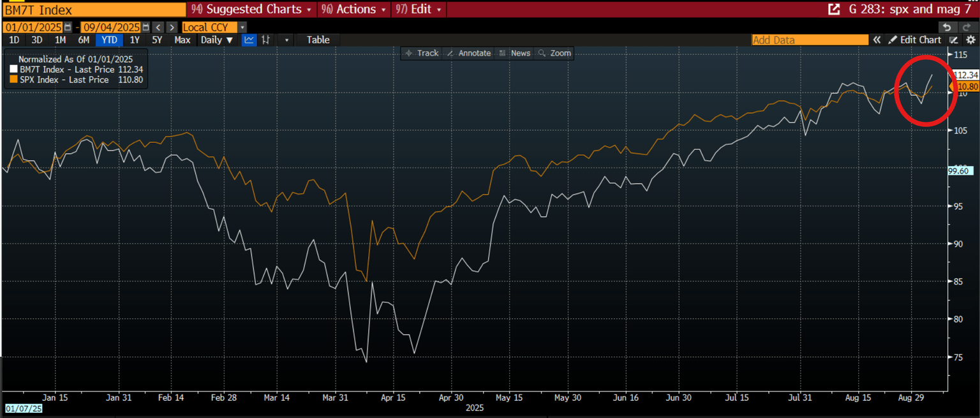This screenshot has height=418, width=980.
Task: Click the start date field 01/01/2025
Action: (x=33, y=27)
